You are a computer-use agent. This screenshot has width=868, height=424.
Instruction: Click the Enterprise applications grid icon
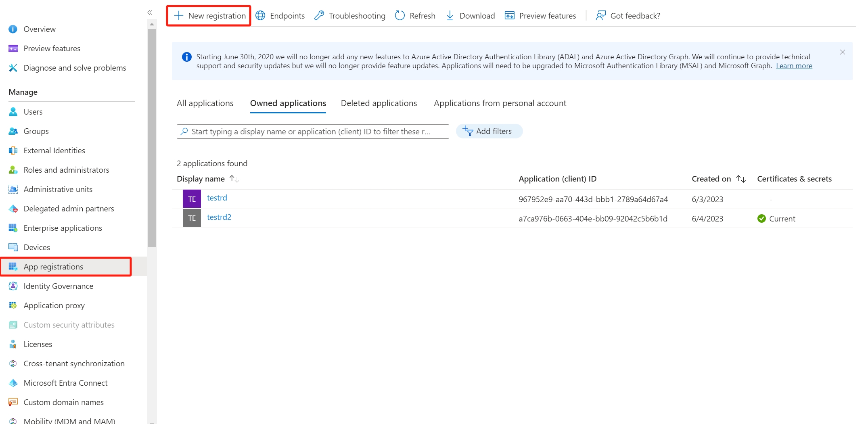coord(13,228)
